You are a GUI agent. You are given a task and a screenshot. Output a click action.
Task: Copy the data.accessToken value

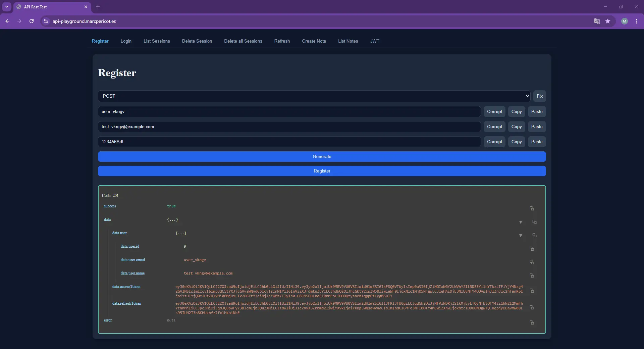pyautogui.click(x=532, y=291)
